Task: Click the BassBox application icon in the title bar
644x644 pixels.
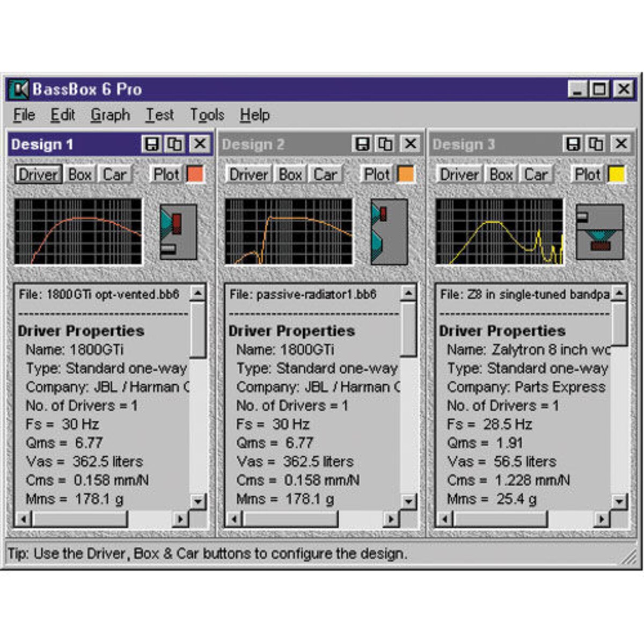Action: pos(19,89)
